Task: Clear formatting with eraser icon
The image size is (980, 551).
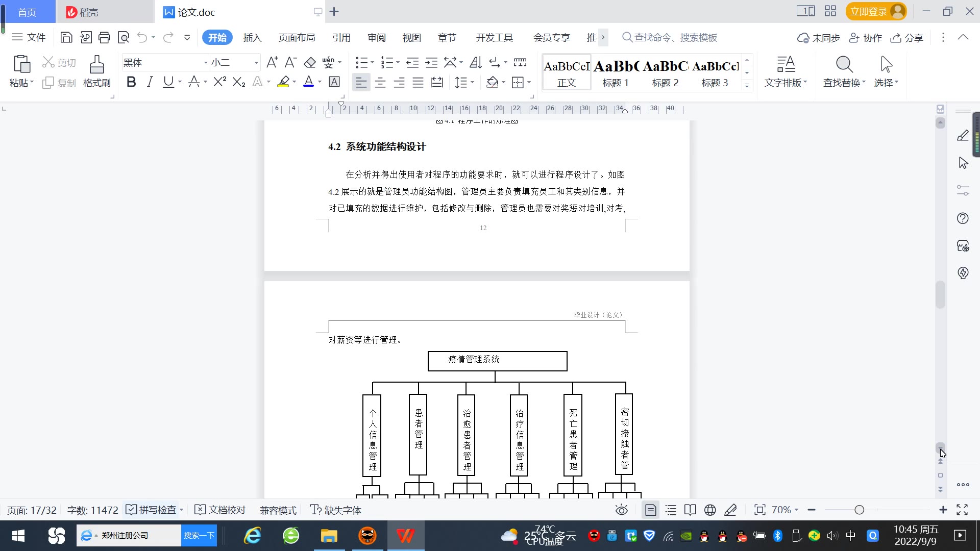Action: click(310, 62)
